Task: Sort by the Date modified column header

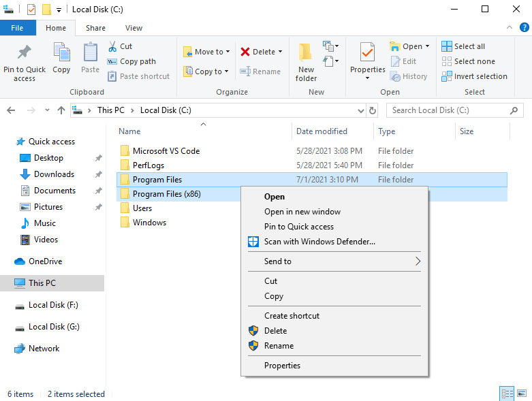Action: point(322,131)
